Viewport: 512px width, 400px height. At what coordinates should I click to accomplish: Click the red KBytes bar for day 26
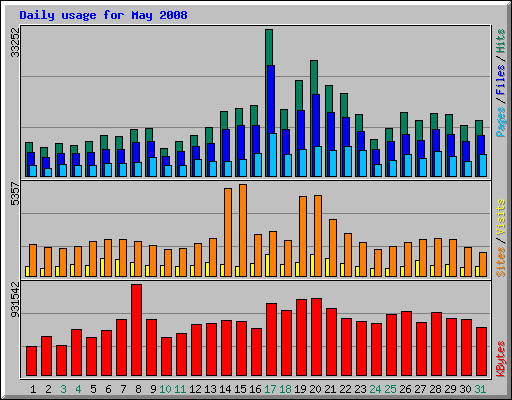(407, 344)
